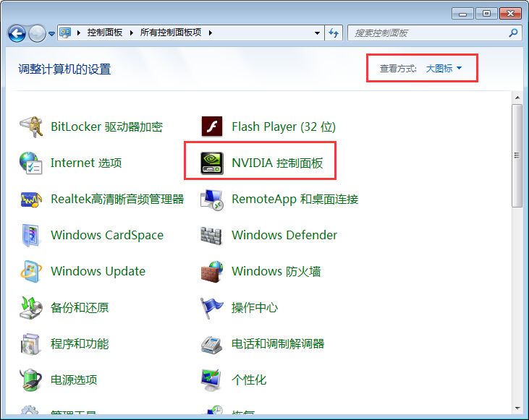Click the Control Panel icon in address bar

coord(65,33)
